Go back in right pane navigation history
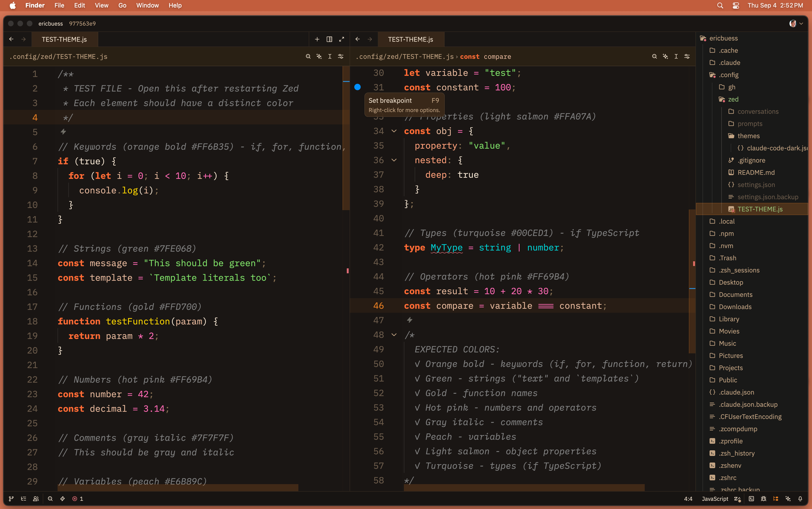Viewport: 812px width, 509px height. tap(357, 39)
